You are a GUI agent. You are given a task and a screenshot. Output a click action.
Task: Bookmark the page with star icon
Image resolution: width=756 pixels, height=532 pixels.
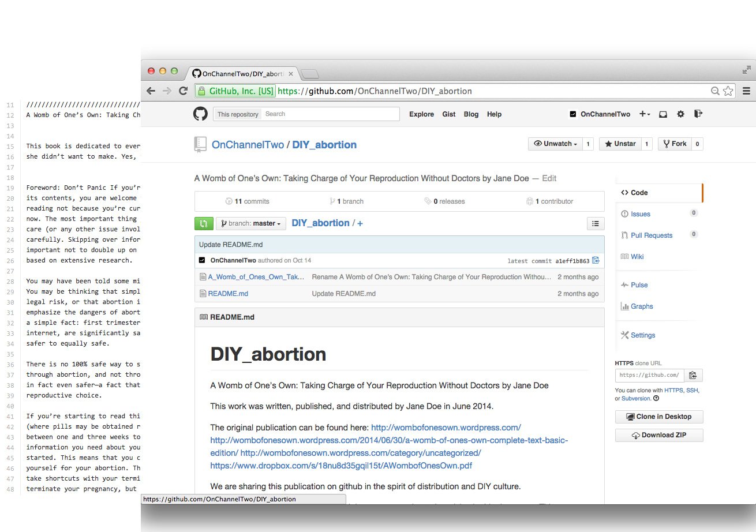728,91
